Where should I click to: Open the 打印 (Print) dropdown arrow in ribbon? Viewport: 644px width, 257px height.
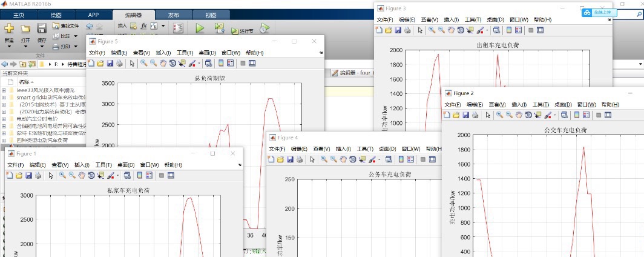[x=76, y=47]
